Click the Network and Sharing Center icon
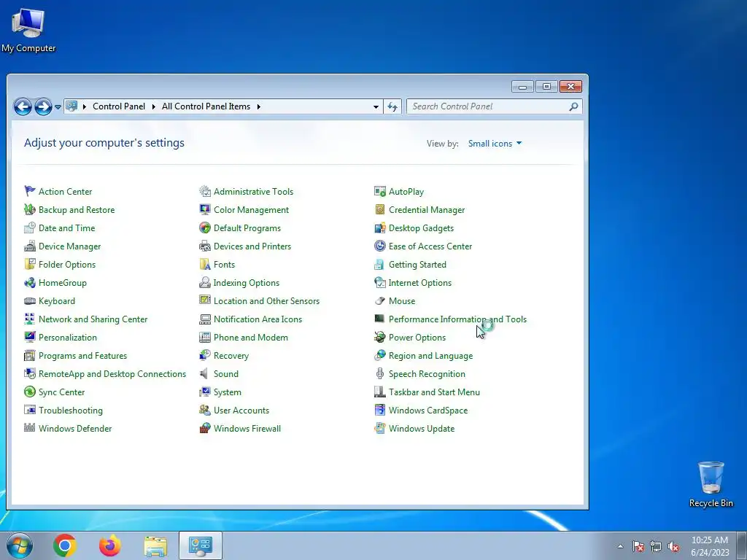 click(x=29, y=319)
